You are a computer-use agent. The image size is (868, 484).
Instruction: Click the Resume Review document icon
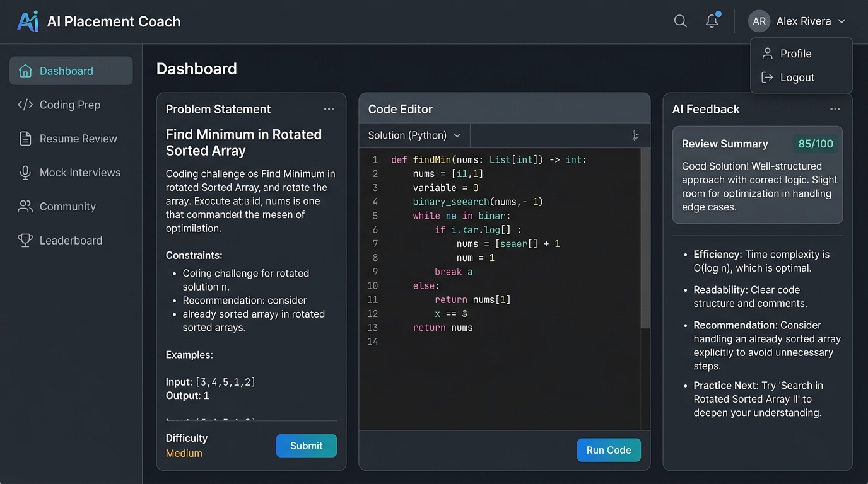(x=25, y=139)
